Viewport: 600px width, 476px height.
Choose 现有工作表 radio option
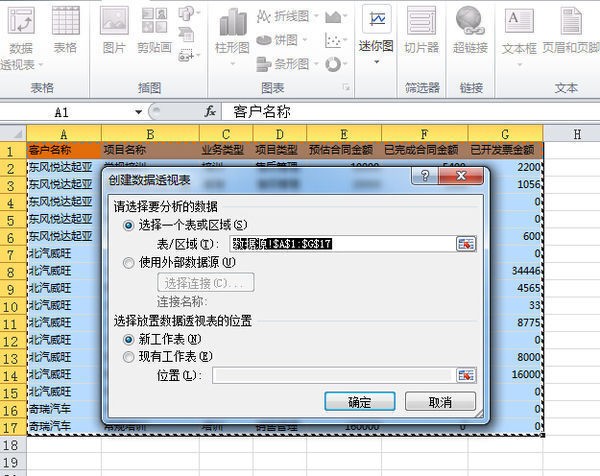pos(129,356)
